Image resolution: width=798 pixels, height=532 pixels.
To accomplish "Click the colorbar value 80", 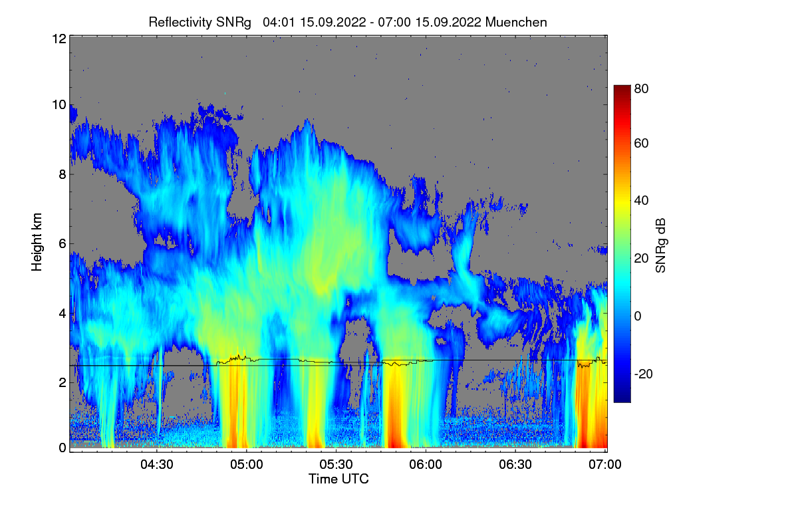I will coord(642,88).
